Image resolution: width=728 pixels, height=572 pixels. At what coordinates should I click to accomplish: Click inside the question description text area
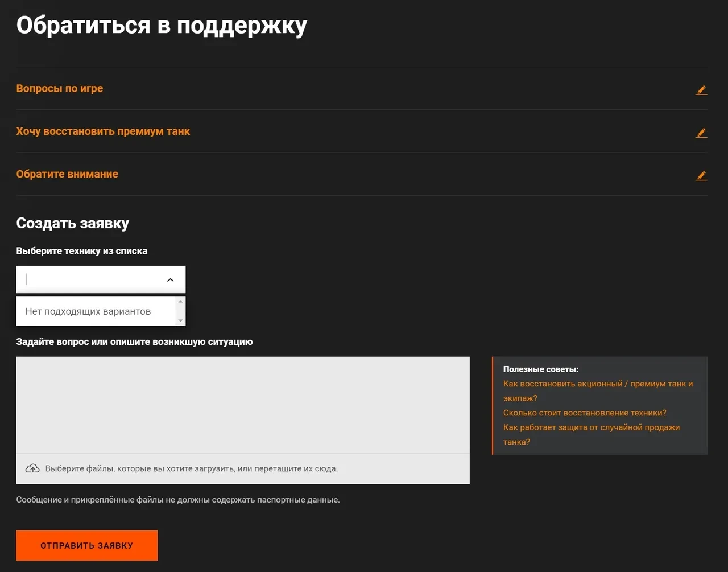243,405
